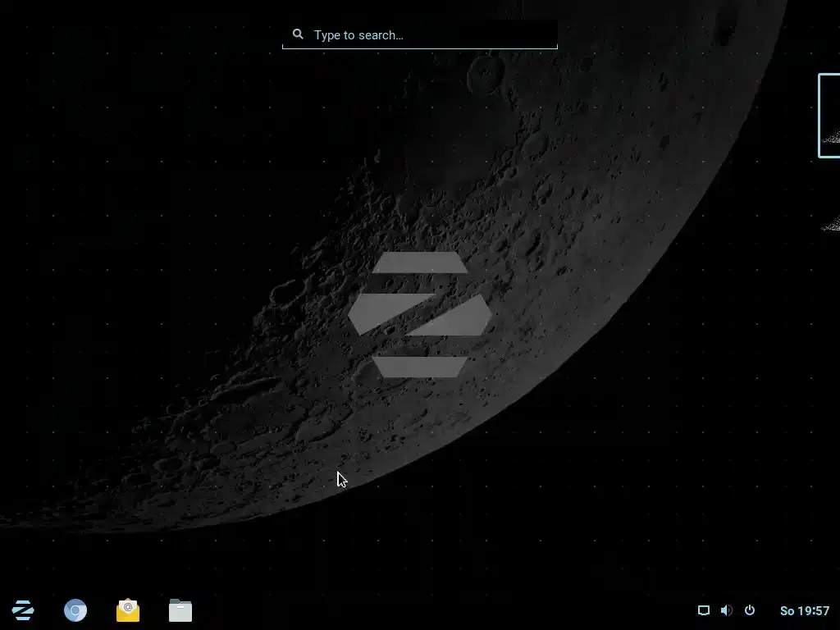This screenshot has width=840, height=630.
Task: Launch the Chromium web browser
Action: point(75,610)
